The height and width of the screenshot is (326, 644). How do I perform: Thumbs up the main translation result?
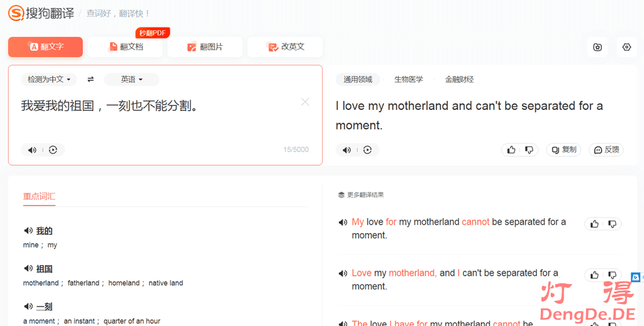tap(511, 149)
